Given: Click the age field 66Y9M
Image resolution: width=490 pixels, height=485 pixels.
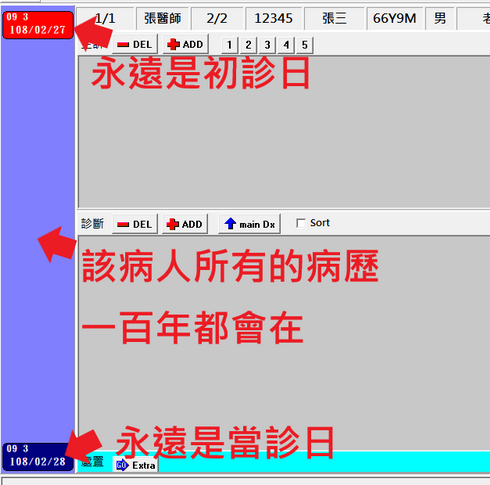Looking at the screenshot, I should (395, 18).
